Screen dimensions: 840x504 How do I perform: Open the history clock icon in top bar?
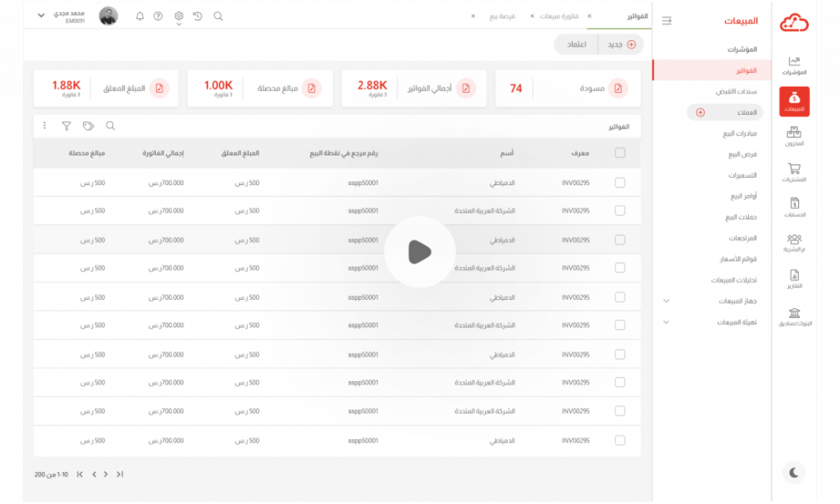click(x=198, y=16)
